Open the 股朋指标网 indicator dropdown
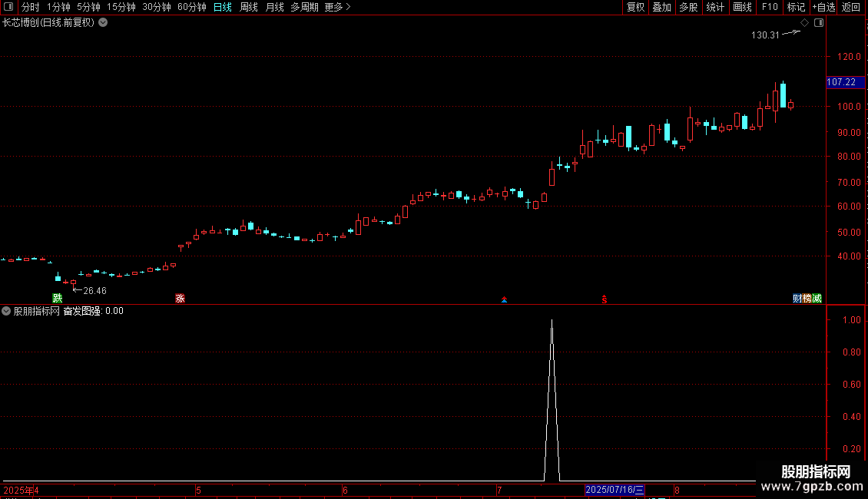Viewport: 868px width, 499px height. [x=6, y=311]
